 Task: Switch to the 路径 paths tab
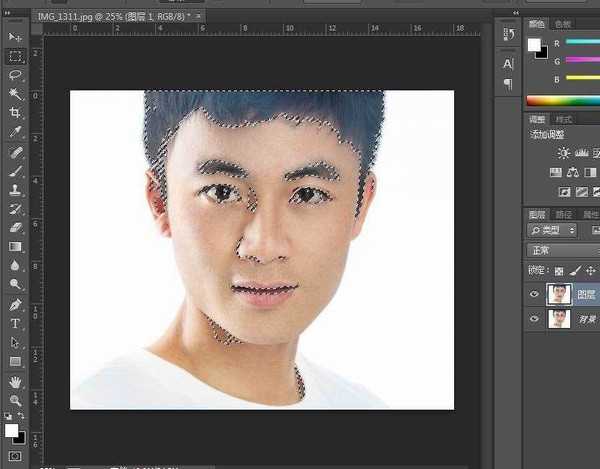click(564, 215)
